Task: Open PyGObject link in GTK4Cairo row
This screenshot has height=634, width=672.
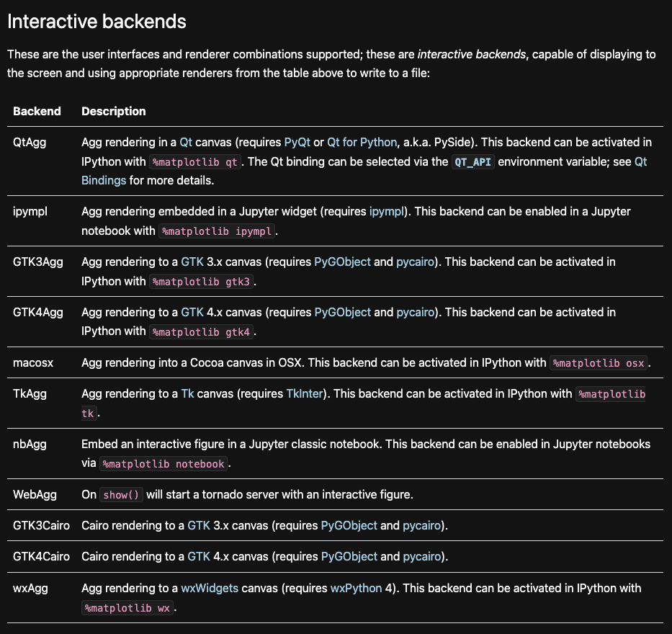Action: pos(349,556)
